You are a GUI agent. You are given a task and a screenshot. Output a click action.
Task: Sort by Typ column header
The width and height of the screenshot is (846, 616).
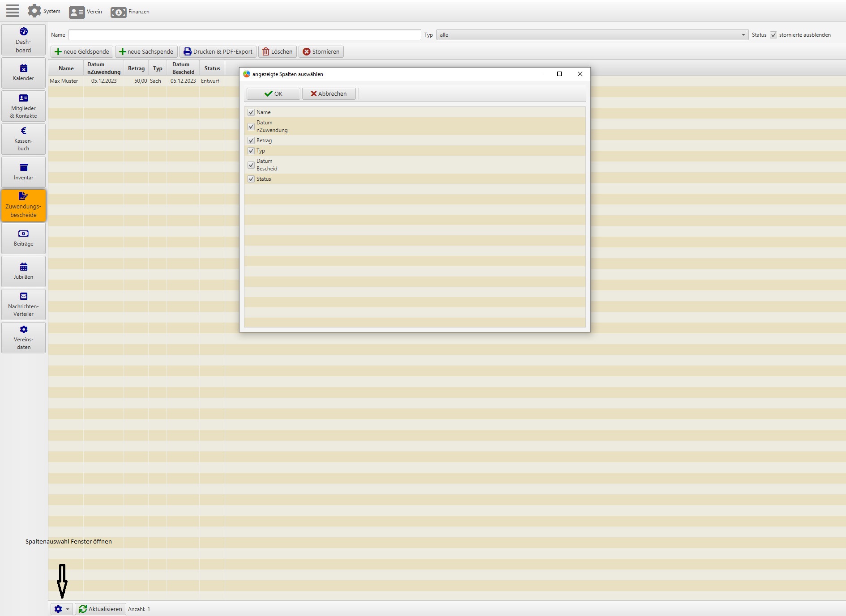coord(158,68)
